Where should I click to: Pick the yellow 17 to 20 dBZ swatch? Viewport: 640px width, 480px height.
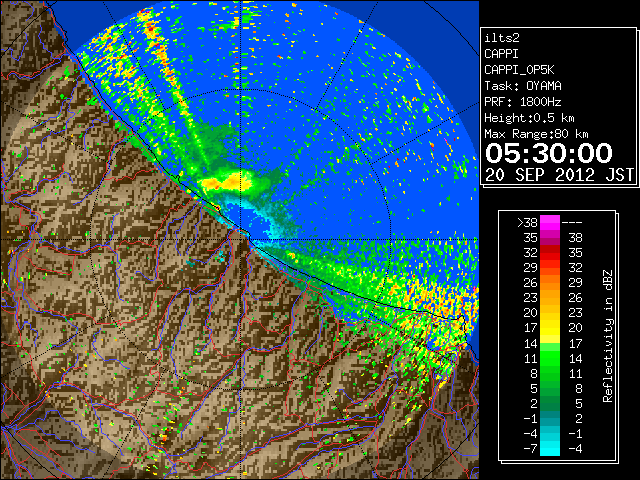(x=550, y=328)
